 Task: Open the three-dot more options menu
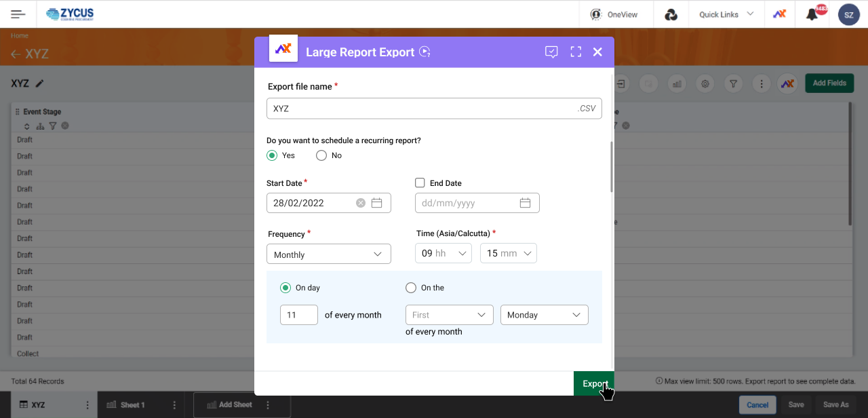761,83
